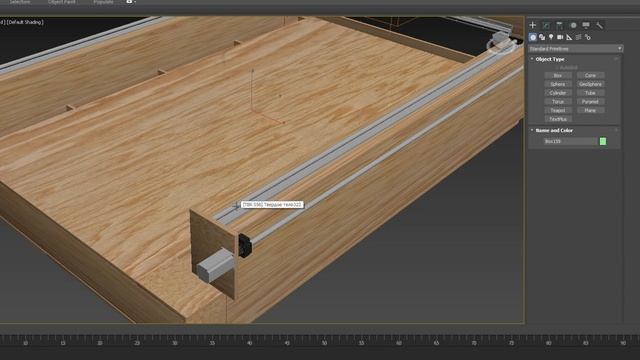The height and width of the screenshot is (360, 640).
Task: Click the Box primitive button
Action: pyautogui.click(x=558, y=76)
